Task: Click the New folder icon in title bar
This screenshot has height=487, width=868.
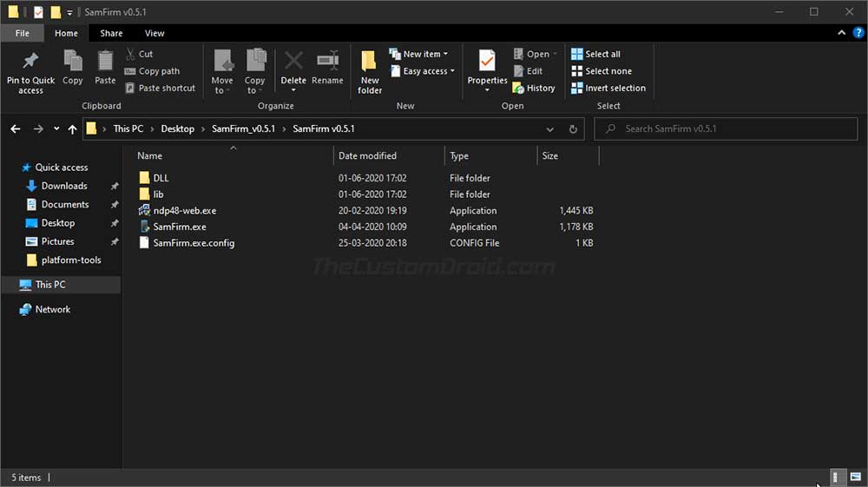Action: [x=56, y=11]
